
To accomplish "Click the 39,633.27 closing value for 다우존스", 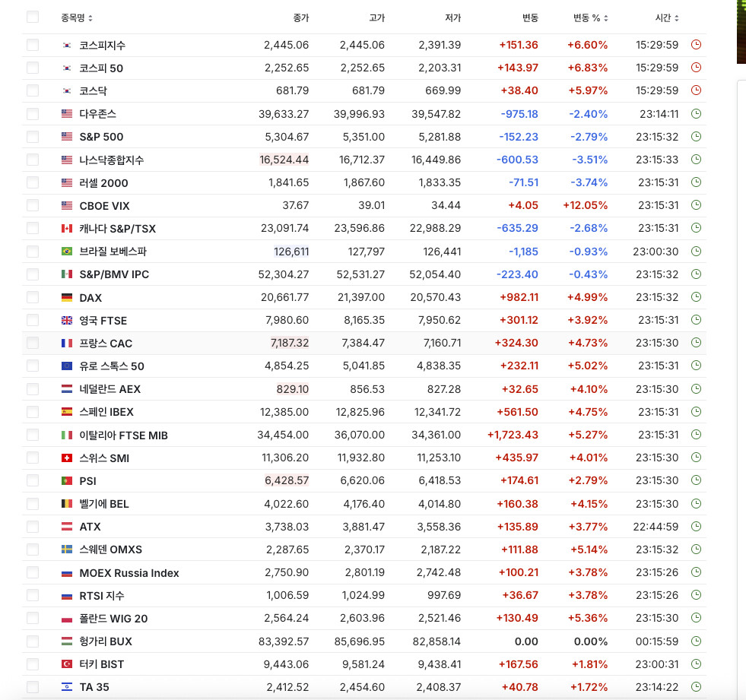I will [x=284, y=114].
